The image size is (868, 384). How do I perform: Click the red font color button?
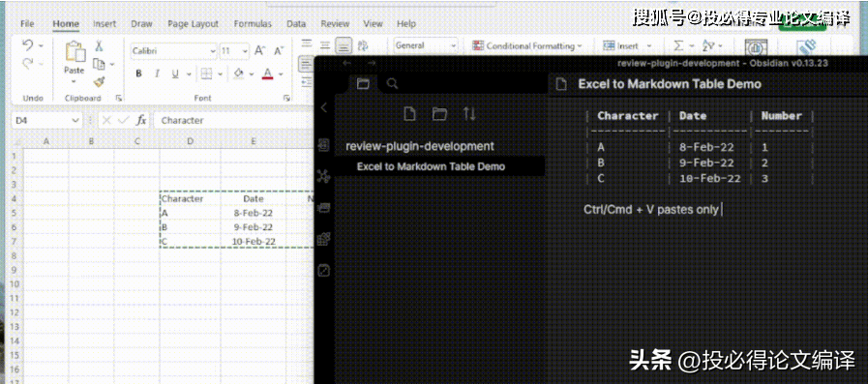[x=267, y=74]
